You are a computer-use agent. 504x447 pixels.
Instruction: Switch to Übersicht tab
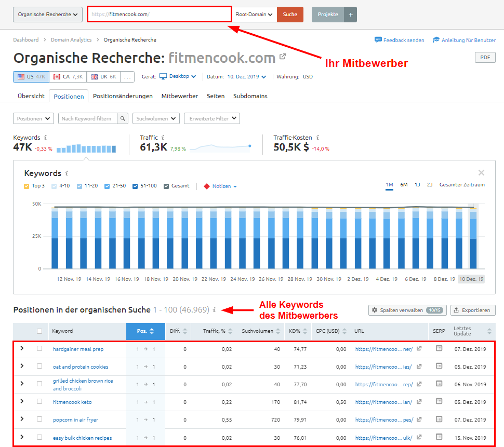[x=31, y=96]
